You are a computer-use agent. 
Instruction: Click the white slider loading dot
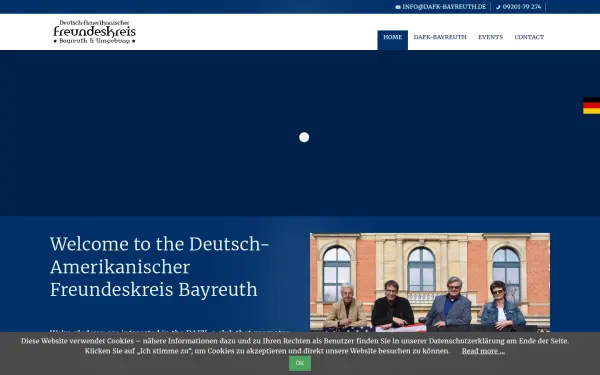point(304,137)
